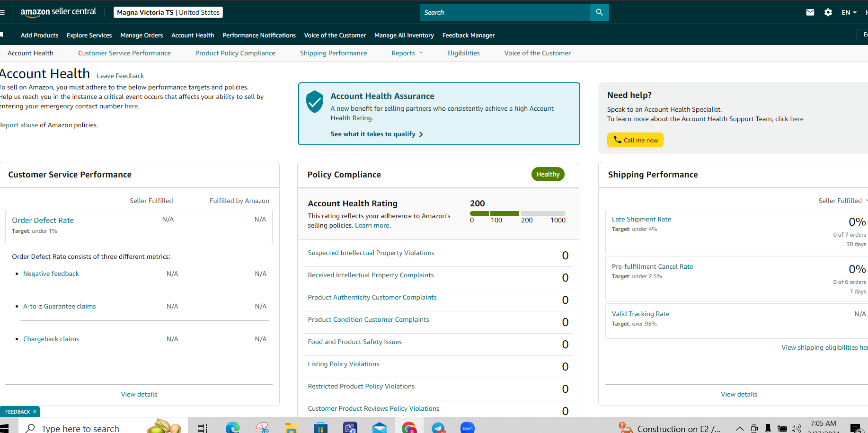The width and height of the screenshot is (868, 433).
Task: Open the hamburger navigation menu
Action: pos(2,12)
